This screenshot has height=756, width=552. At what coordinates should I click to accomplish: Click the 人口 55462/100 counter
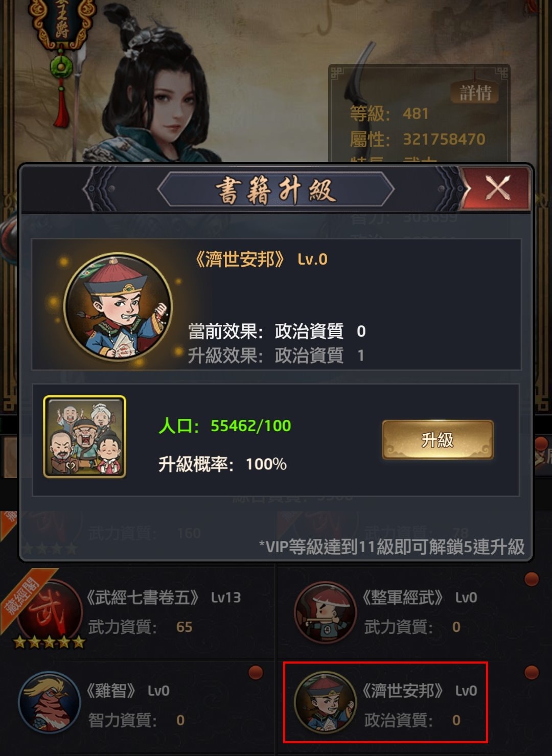tap(224, 426)
